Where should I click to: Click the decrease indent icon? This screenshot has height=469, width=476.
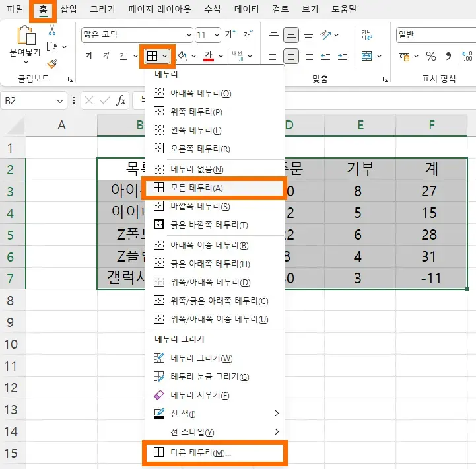click(x=325, y=56)
